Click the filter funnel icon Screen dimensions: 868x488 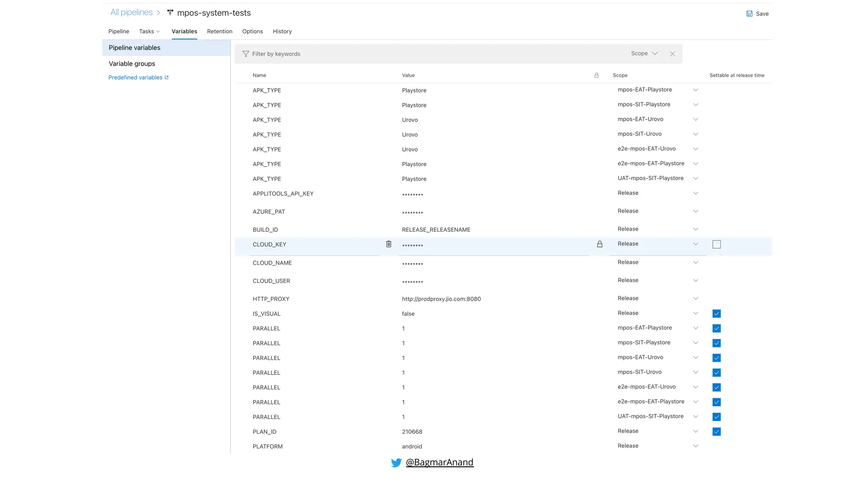click(x=245, y=54)
